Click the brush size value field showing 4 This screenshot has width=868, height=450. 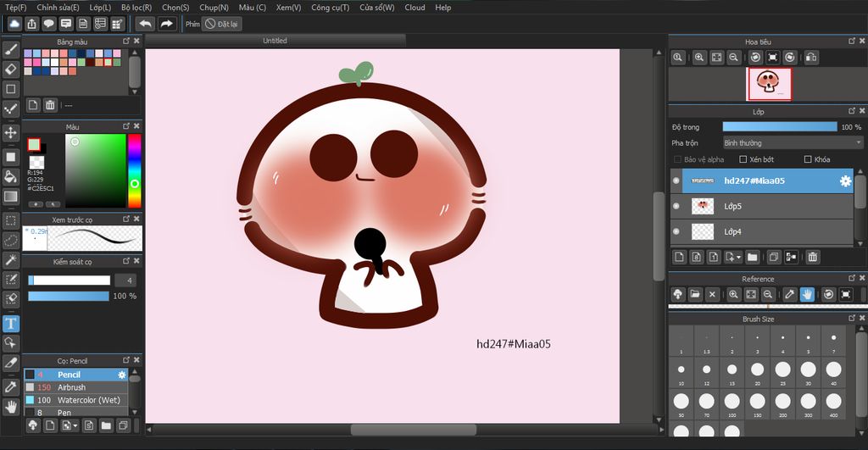(125, 280)
